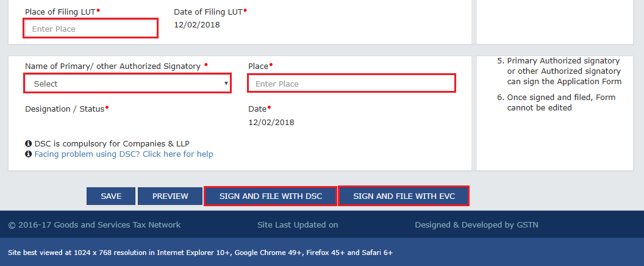Click the Designation / Status label
Image resolution: width=644 pixels, height=266 pixels.
pos(65,109)
